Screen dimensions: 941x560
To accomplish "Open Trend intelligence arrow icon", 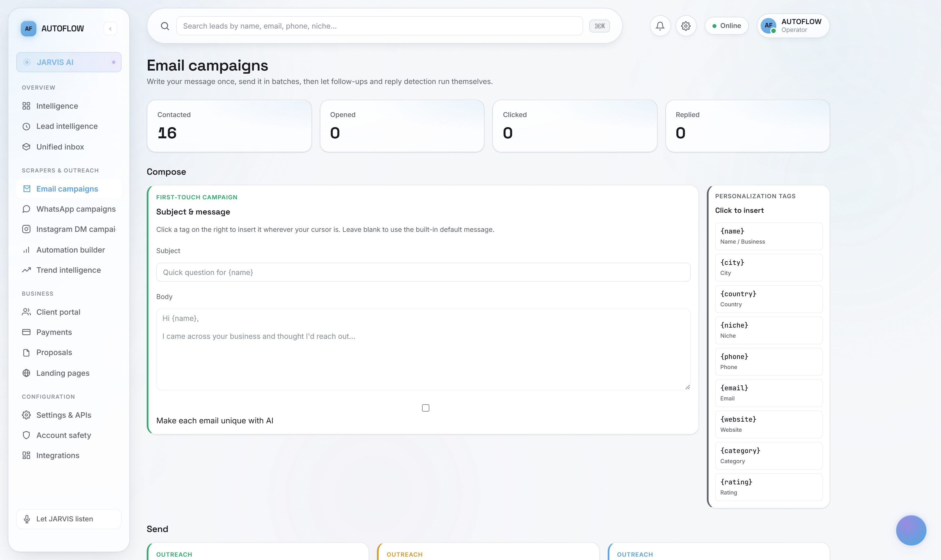I will [x=26, y=270].
